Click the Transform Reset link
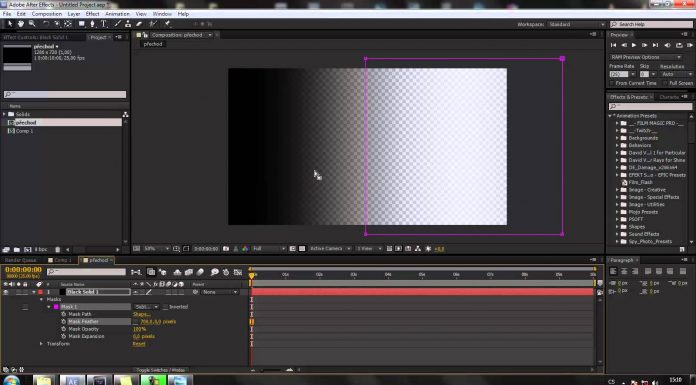 (x=139, y=344)
